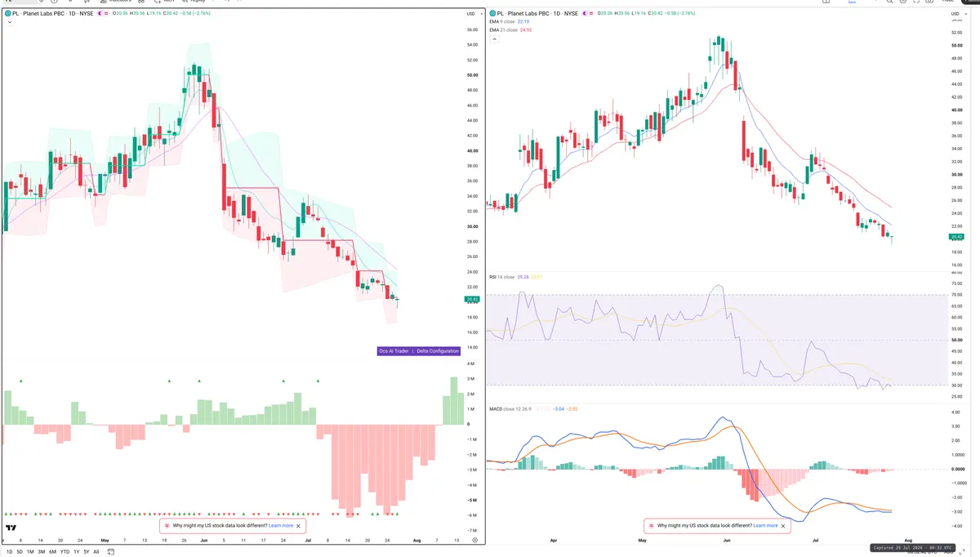Click Apr label on right chart time axis
The width and height of the screenshot is (980, 557).
tap(555, 541)
